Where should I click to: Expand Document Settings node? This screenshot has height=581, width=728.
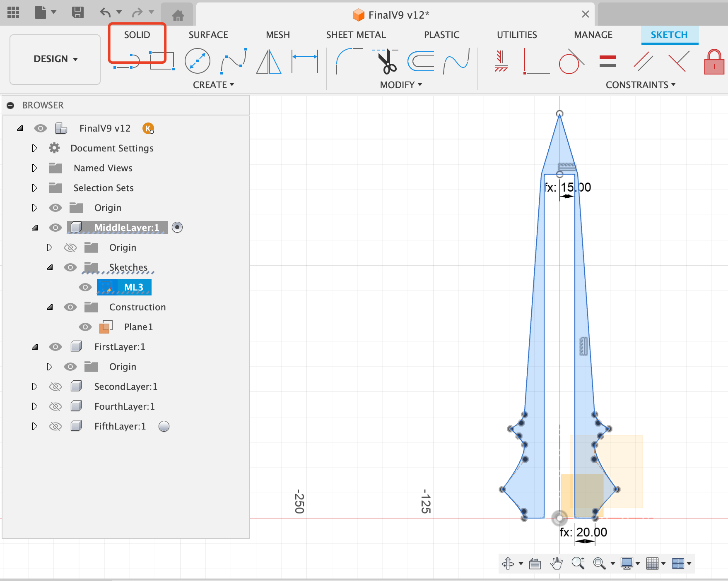(34, 148)
